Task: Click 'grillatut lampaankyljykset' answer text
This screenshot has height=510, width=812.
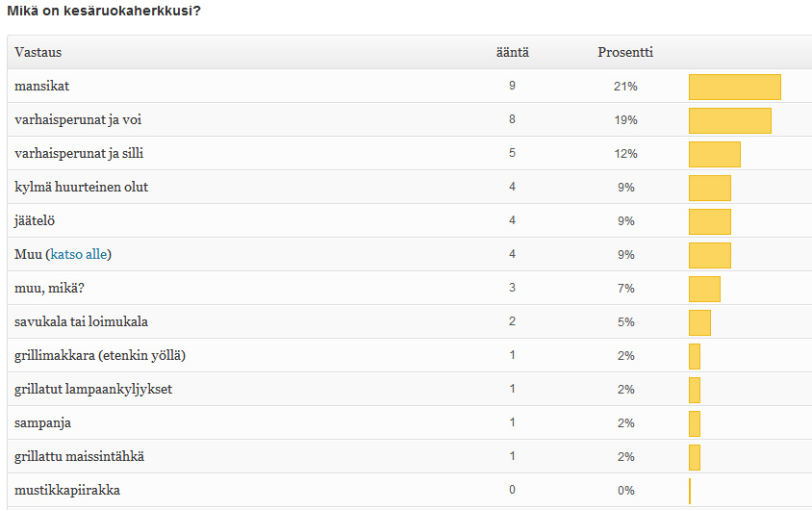Action: (93, 389)
